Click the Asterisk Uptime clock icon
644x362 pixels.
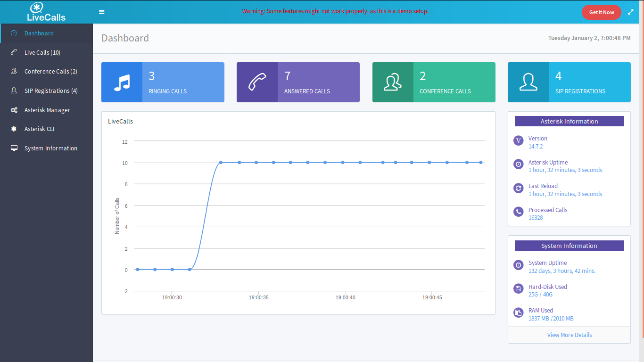pyautogui.click(x=519, y=164)
